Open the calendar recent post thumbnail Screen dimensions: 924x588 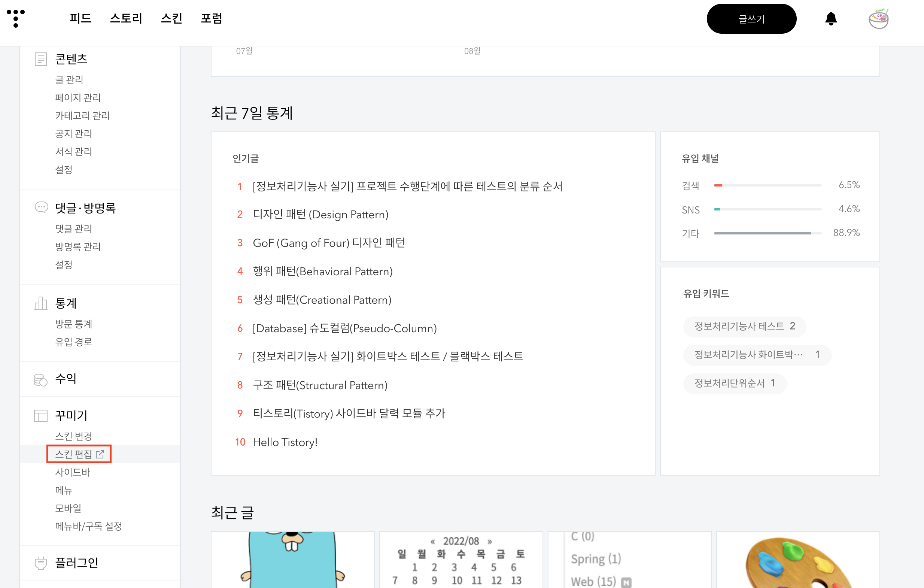tap(461, 560)
